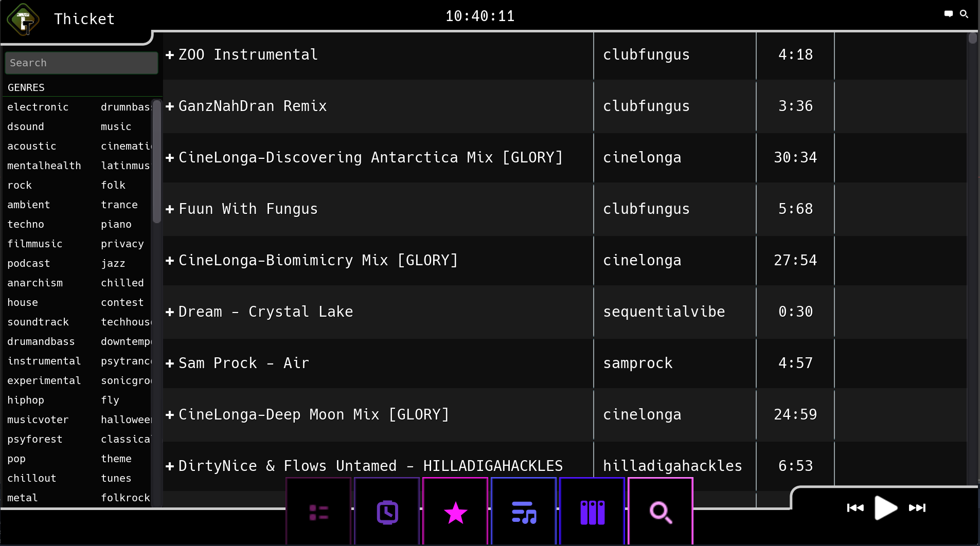Click inside the Search field
This screenshot has width=980, height=546.
coord(81,63)
